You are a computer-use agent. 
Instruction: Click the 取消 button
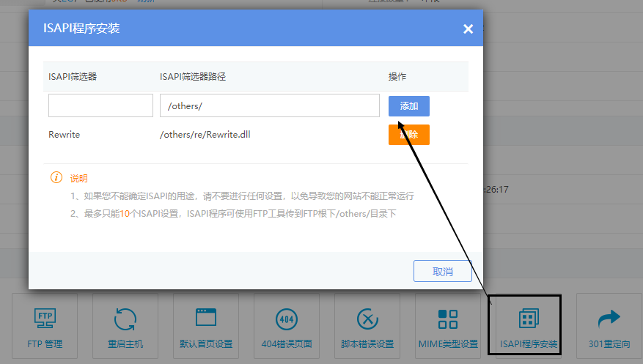[x=442, y=271]
